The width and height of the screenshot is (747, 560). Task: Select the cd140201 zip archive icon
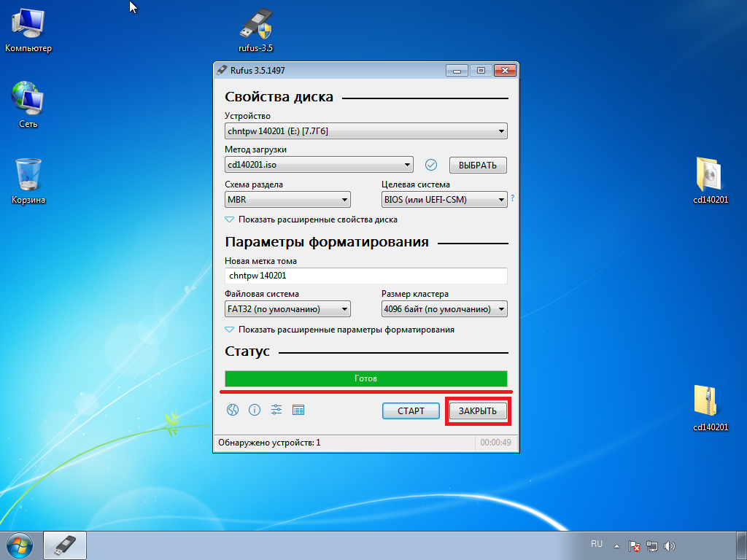pos(711,408)
